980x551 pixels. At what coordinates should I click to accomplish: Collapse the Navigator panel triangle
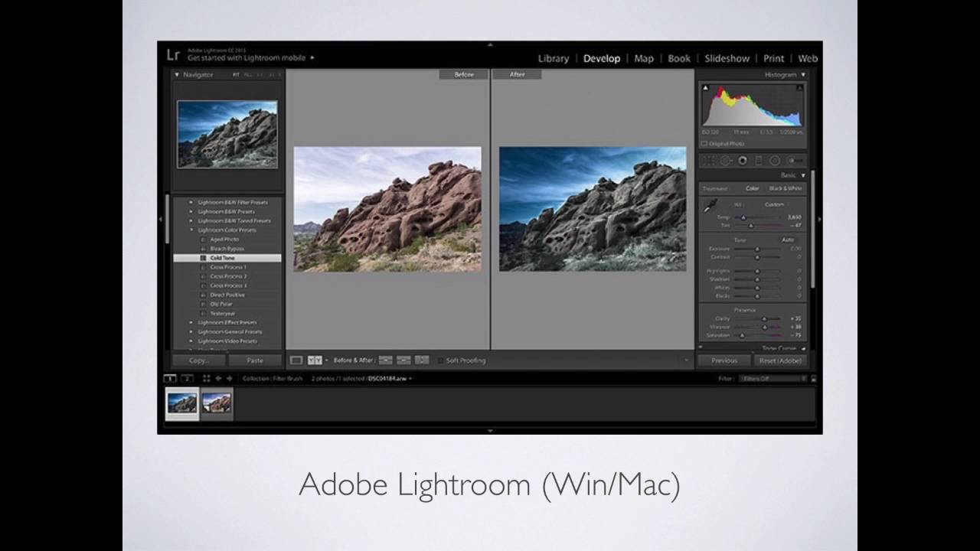(x=177, y=75)
